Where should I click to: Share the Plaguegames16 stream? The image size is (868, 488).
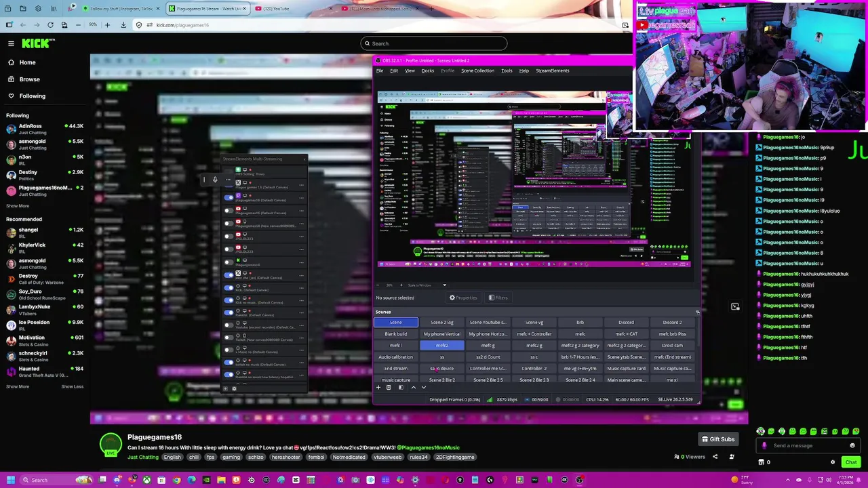point(715,457)
